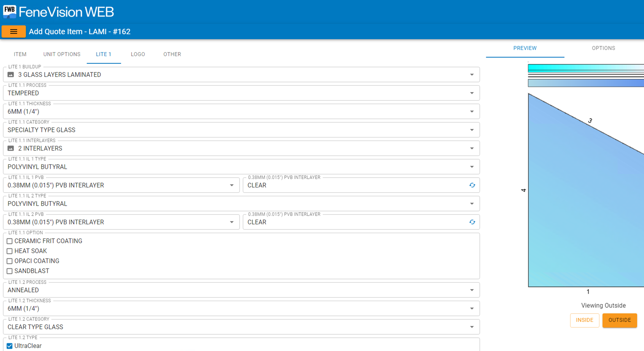Tick the Sandblast checkbox

[10, 271]
